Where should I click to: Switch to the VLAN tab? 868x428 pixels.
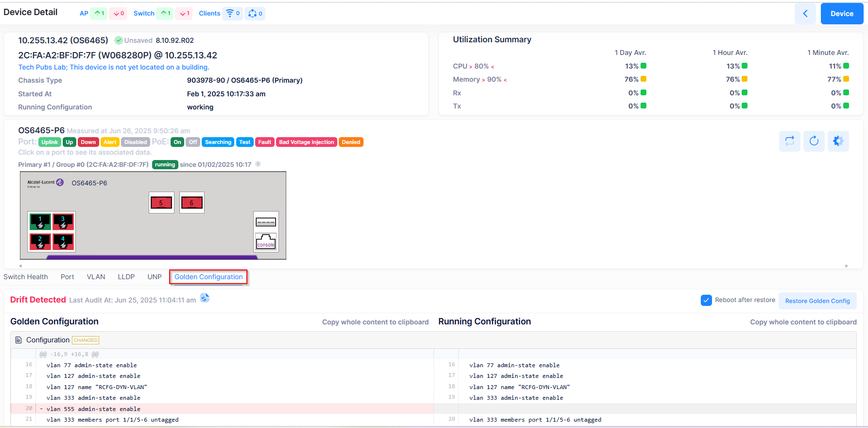(x=96, y=277)
